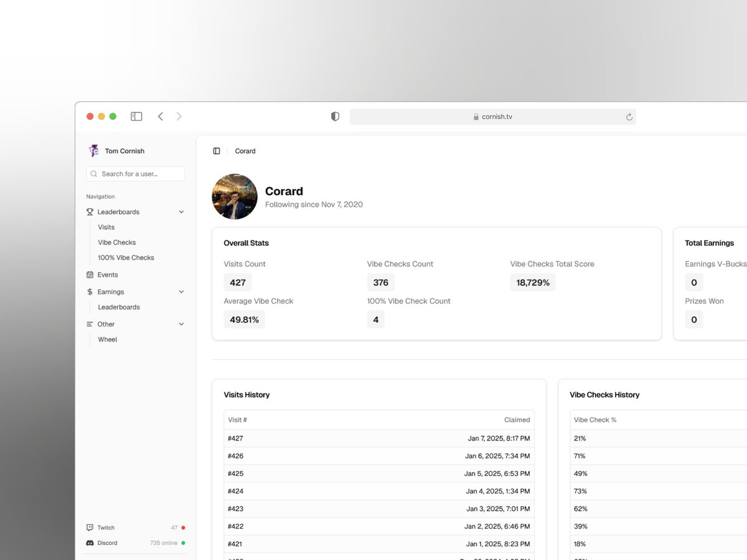Open Events via the calendar icon
The image size is (747, 560).
(x=90, y=274)
